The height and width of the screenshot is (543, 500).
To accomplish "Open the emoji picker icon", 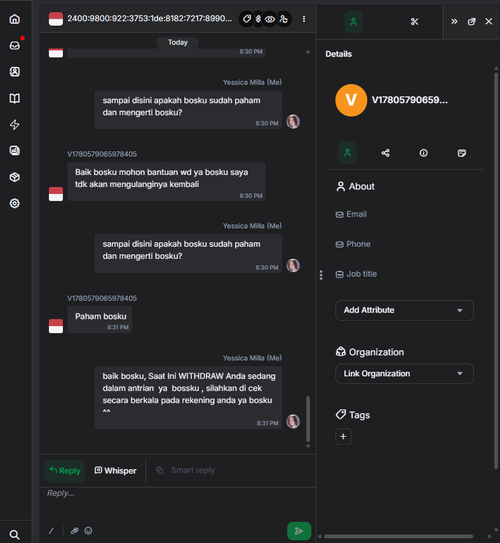I will [88, 531].
